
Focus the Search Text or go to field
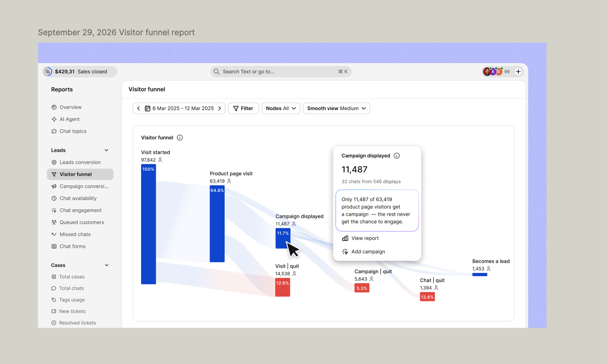(281, 72)
